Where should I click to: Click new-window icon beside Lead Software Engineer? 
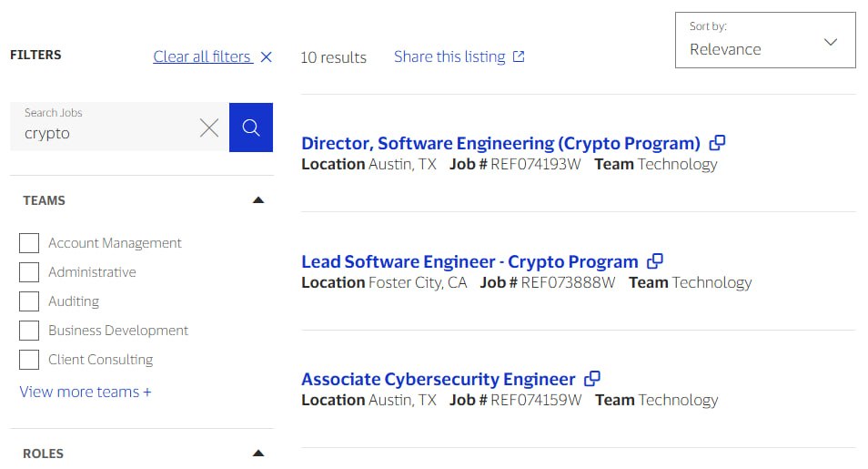654,261
